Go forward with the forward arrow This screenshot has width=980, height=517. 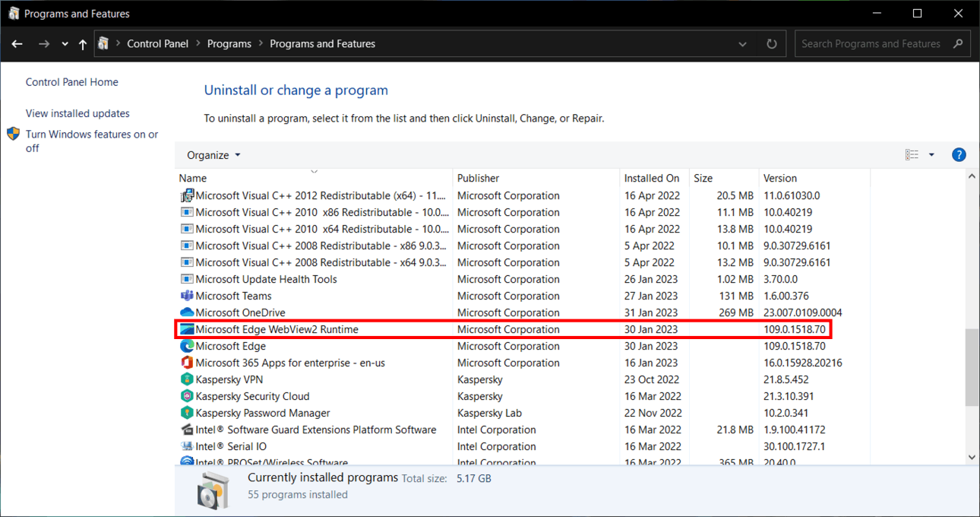click(x=43, y=44)
